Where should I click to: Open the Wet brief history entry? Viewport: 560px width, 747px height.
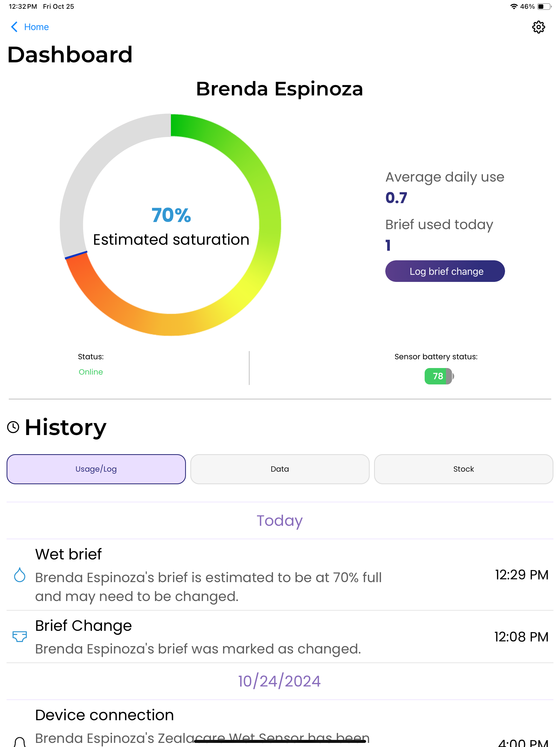(280, 575)
